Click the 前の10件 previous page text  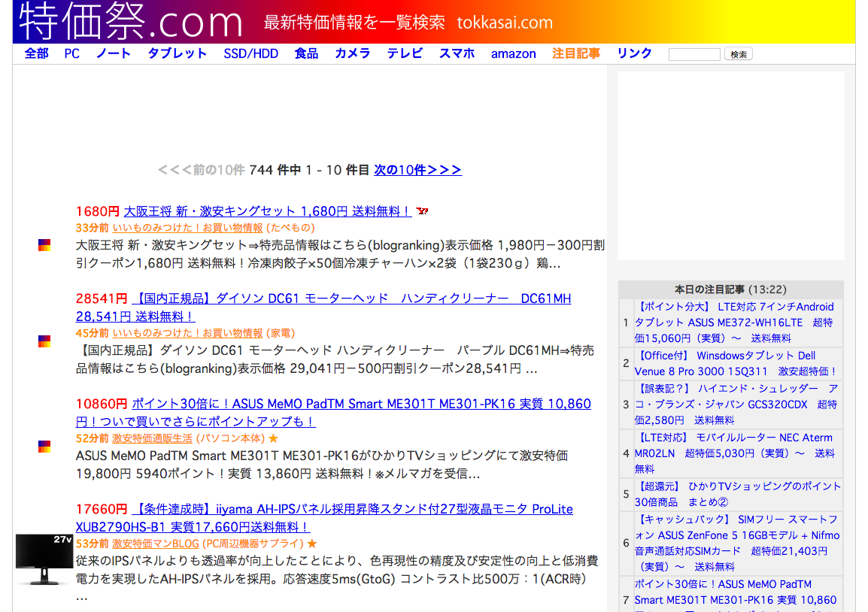click(202, 170)
